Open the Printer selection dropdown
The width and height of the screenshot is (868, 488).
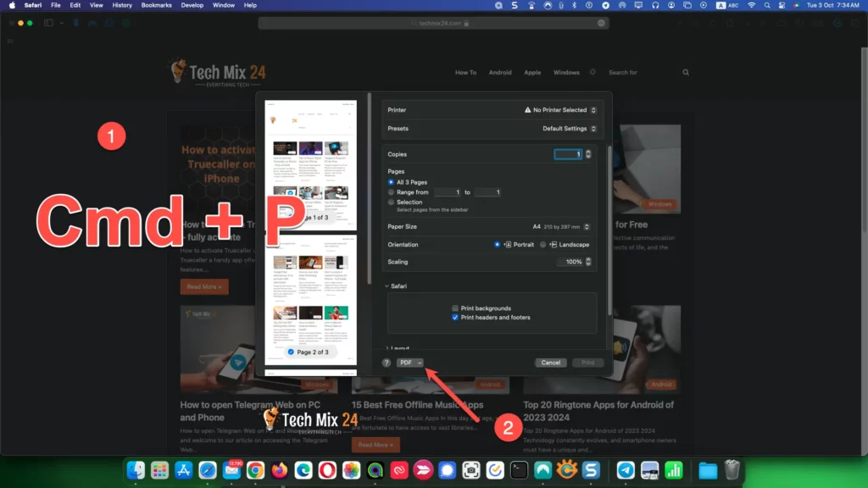[559, 110]
